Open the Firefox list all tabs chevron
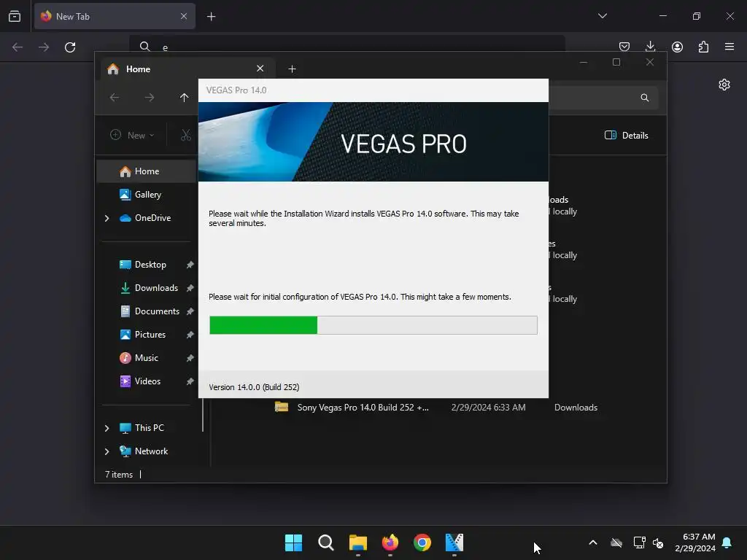Viewport: 747px width, 560px height. tap(602, 16)
